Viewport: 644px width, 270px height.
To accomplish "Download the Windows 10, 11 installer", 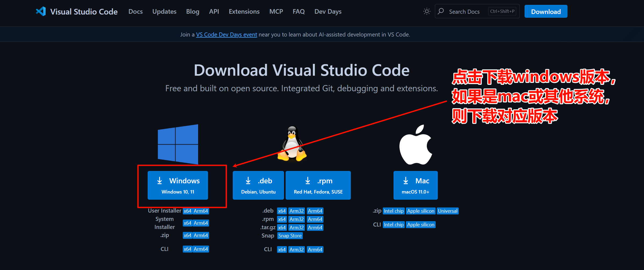I will (x=178, y=185).
